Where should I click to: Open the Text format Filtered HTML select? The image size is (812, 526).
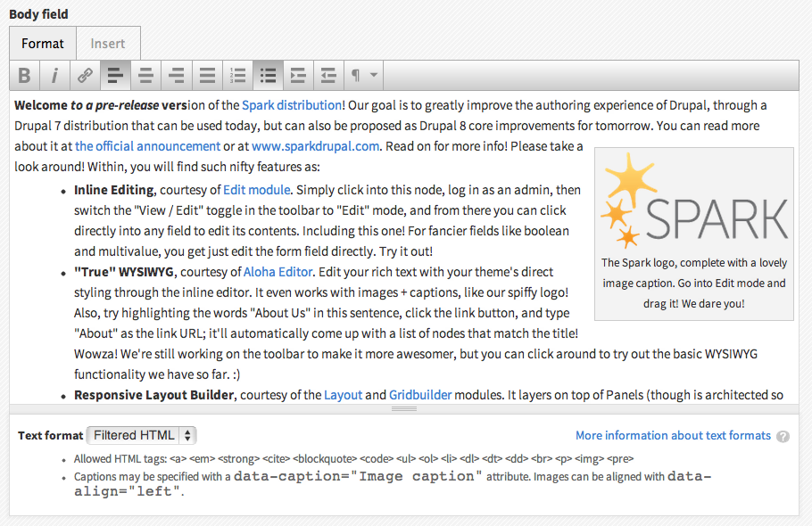coord(141,435)
